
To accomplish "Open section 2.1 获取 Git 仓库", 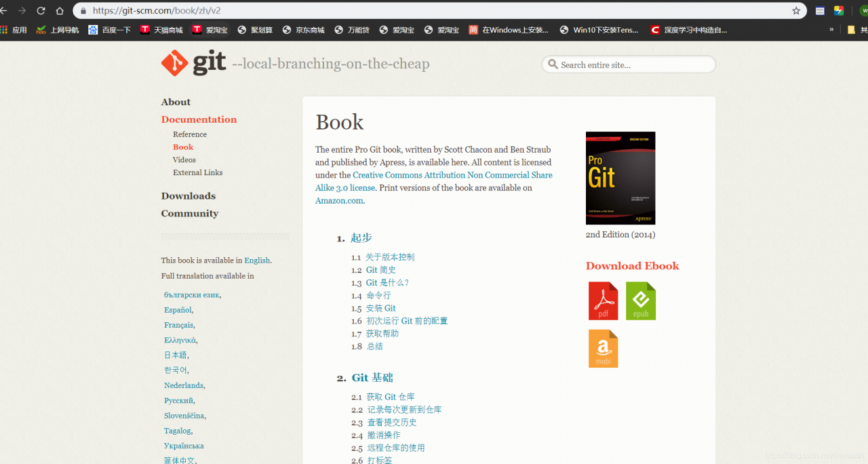I will (391, 397).
